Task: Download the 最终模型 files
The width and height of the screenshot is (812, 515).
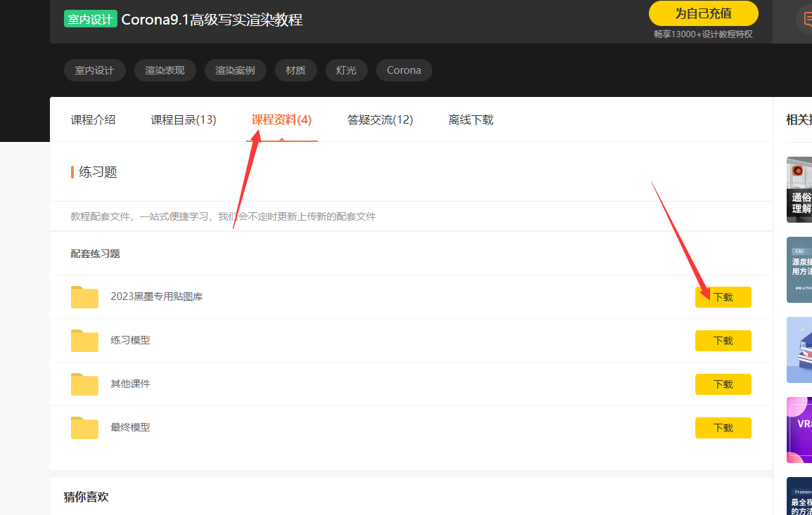Action: click(x=723, y=428)
